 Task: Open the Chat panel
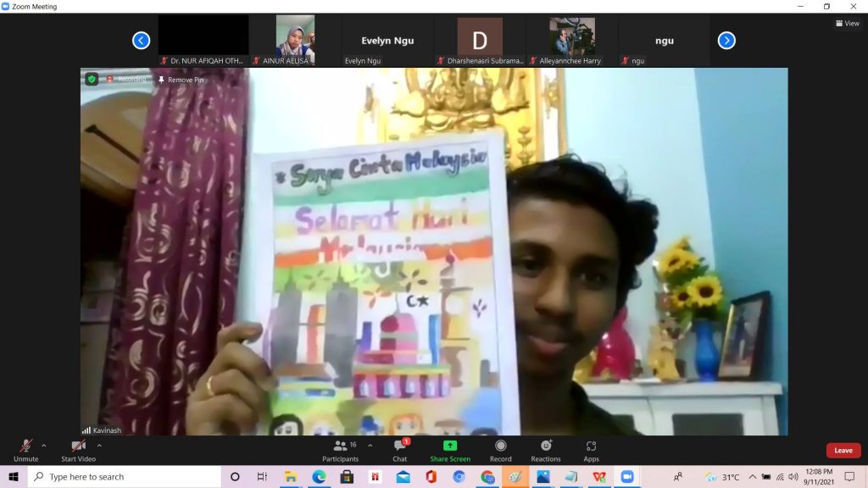coord(400,450)
